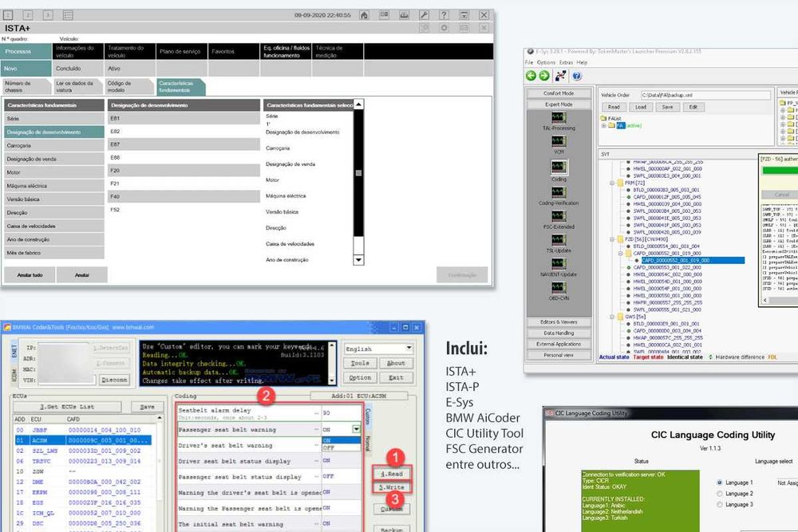Open E-Sys Extras menu
Viewport: 798px width, 532px height.
[566, 62]
